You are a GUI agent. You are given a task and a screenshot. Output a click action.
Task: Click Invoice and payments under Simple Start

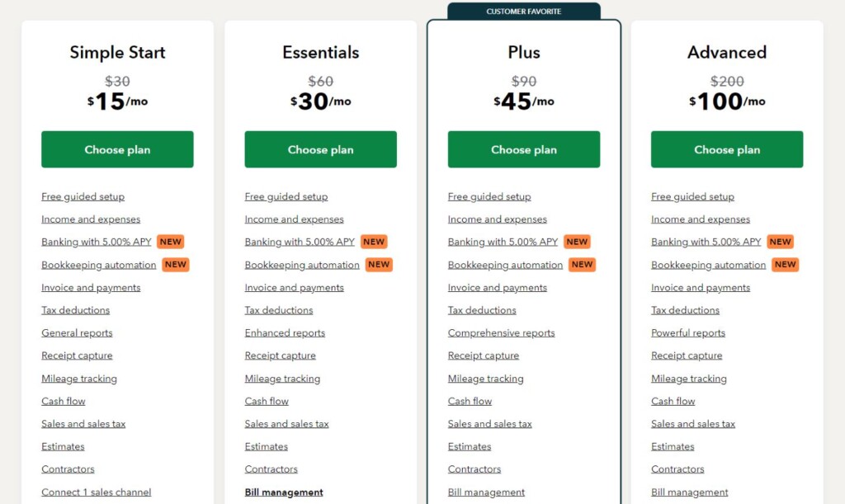pos(91,287)
